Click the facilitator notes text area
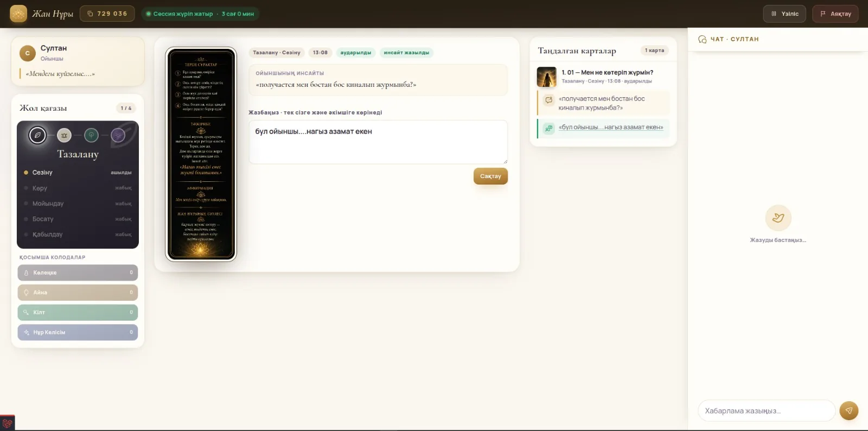868x431 pixels. point(378,142)
